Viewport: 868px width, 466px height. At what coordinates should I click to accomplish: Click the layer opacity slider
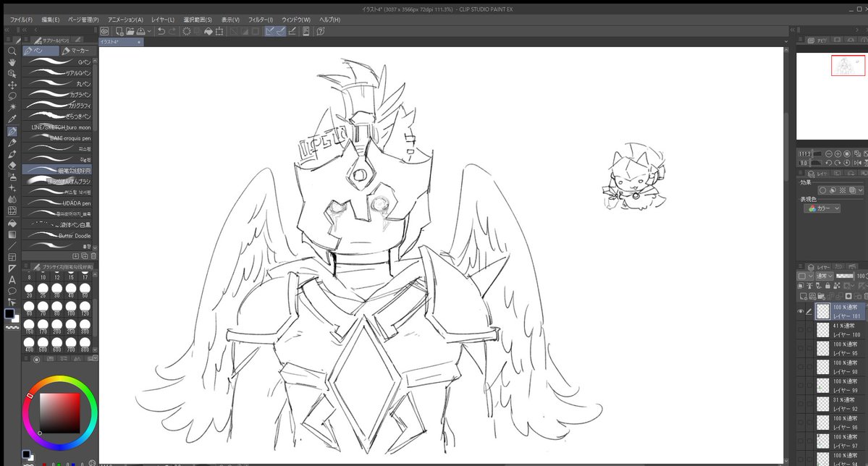click(x=844, y=276)
